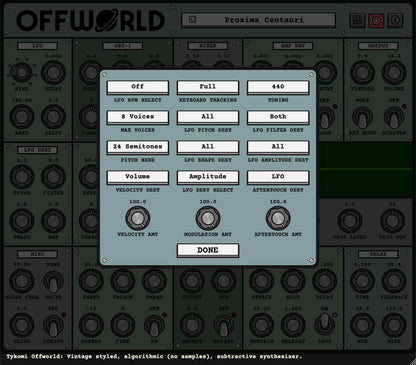Click the LFO Sync rotary selector
This screenshot has width=416, height=365.
pyautogui.click(x=22, y=72)
